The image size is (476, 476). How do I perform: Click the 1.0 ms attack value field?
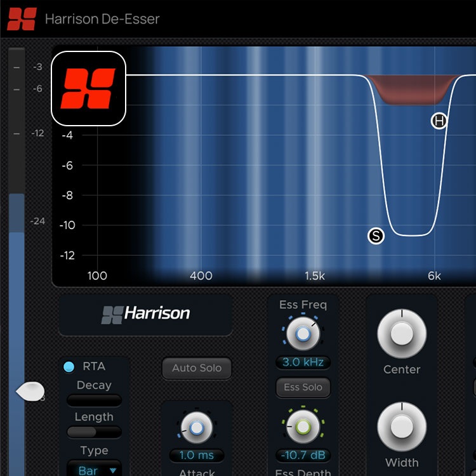coord(197,456)
